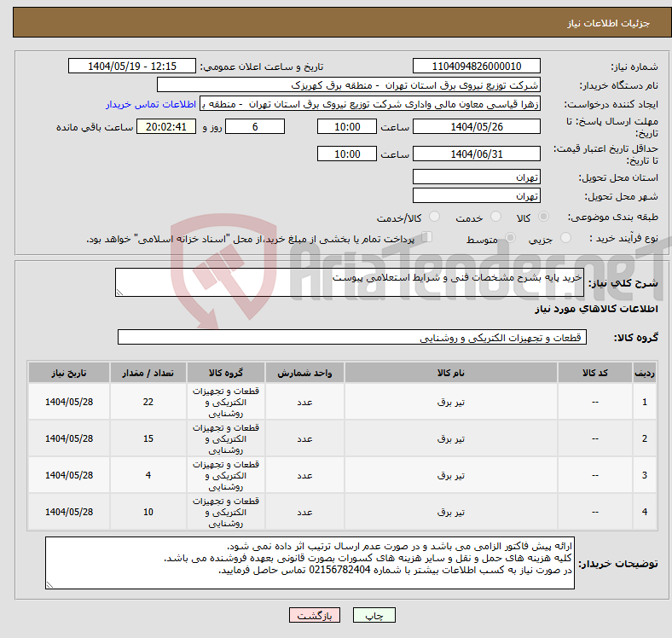
Task: Click the شماره نیاز field 1104094826000010
Action: (476, 66)
